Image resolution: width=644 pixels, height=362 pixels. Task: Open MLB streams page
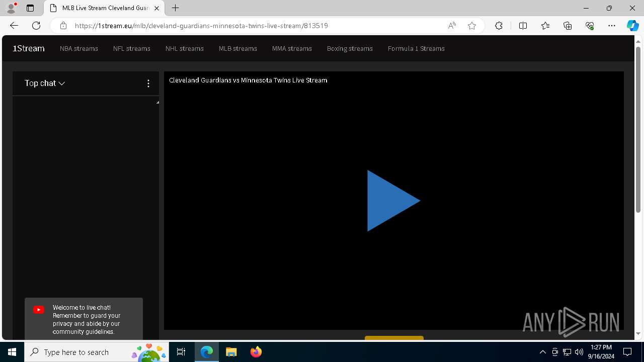coord(238,49)
